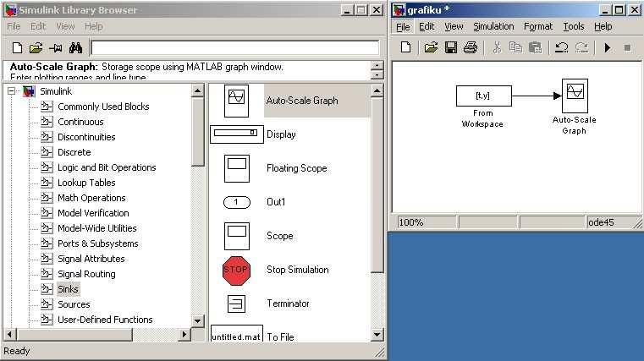Open Continuous library in tree

pos(80,122)
